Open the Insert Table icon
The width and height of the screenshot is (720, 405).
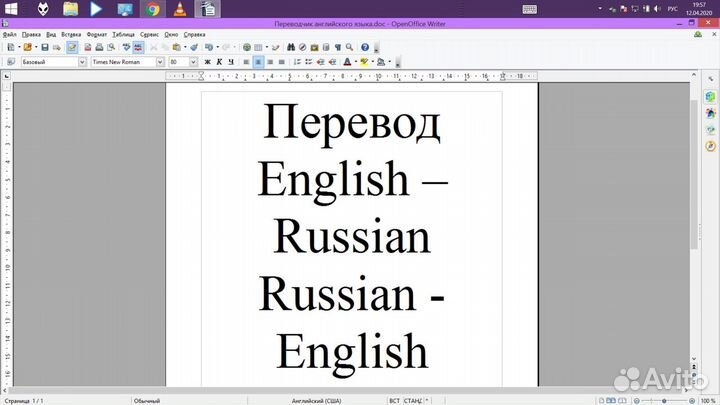click(259, 47)
